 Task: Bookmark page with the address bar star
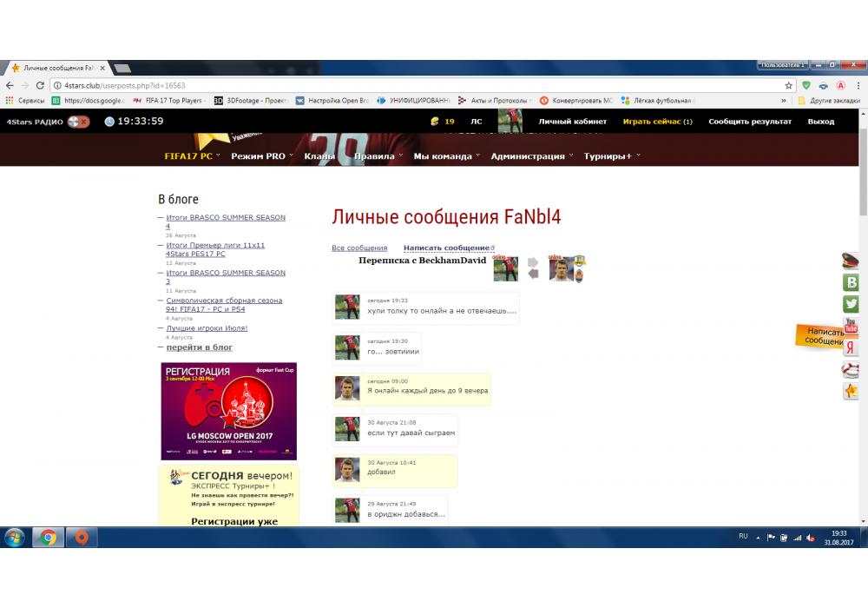point(788,86)
